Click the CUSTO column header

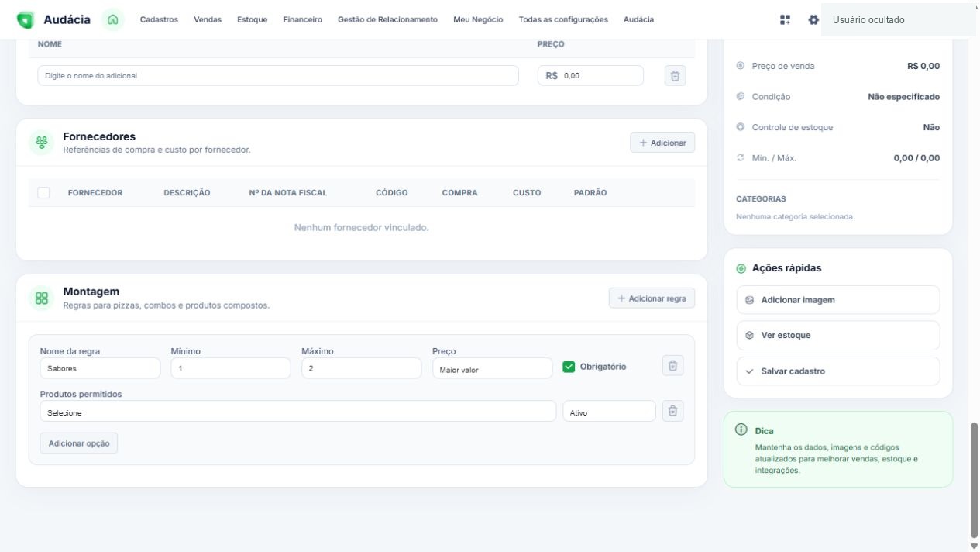point(527,193)
